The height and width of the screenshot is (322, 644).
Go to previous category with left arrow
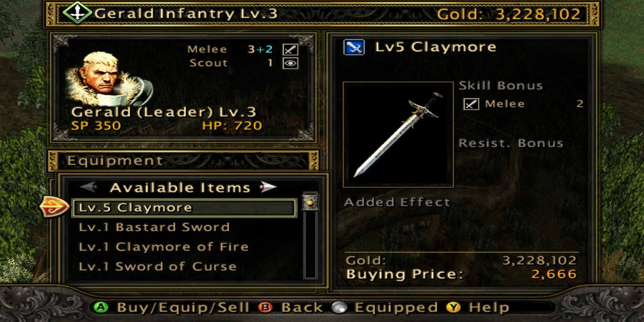click(x=89, y=187)
